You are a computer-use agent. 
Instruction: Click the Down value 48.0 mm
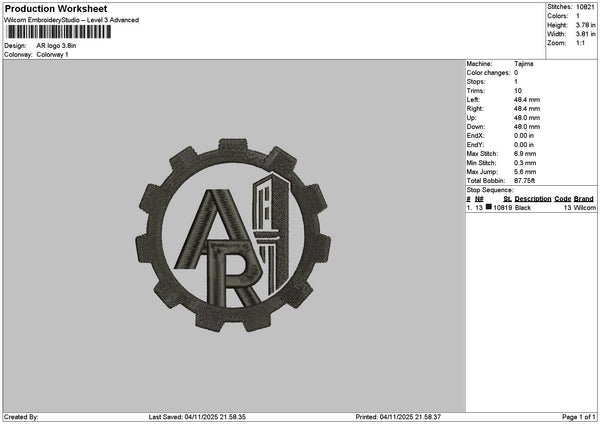pyautogui.click(x=527, y=127)
